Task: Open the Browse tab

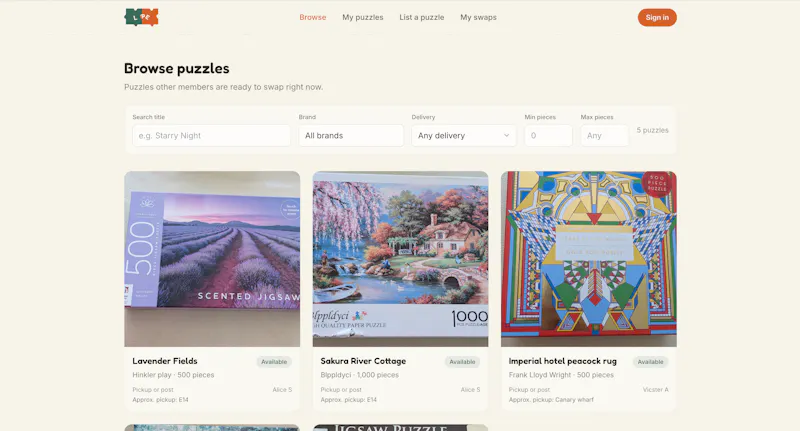Action: click(x=313, y=17)
